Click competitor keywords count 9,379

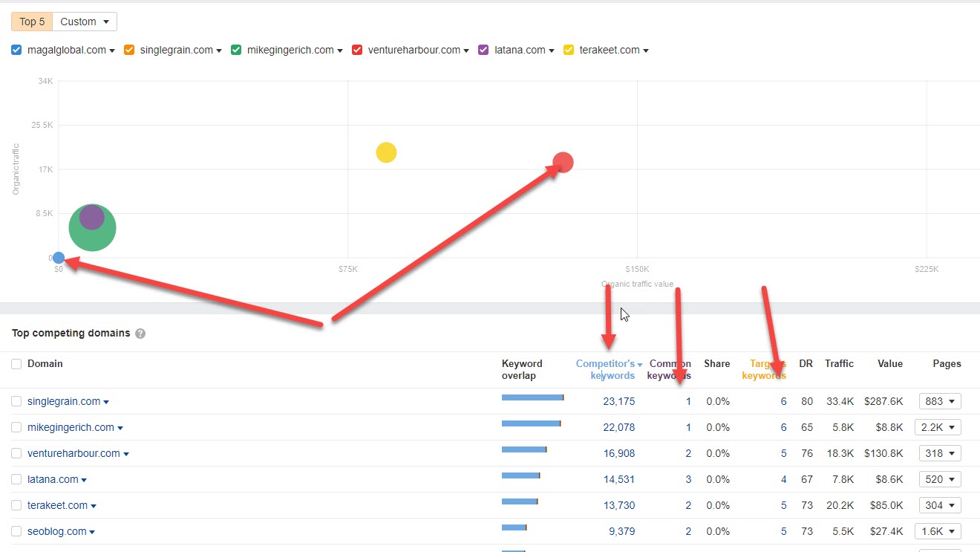point(622,531)
